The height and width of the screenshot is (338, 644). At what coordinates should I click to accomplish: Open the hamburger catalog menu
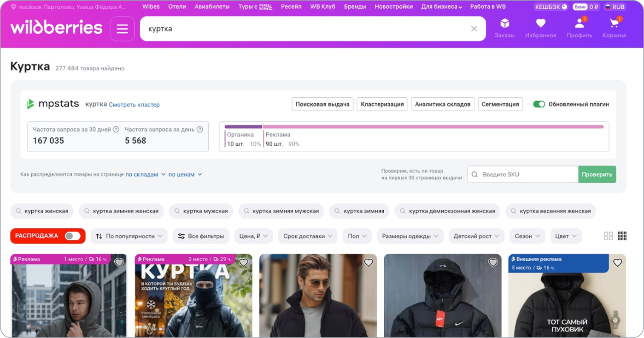coord(122,29)
